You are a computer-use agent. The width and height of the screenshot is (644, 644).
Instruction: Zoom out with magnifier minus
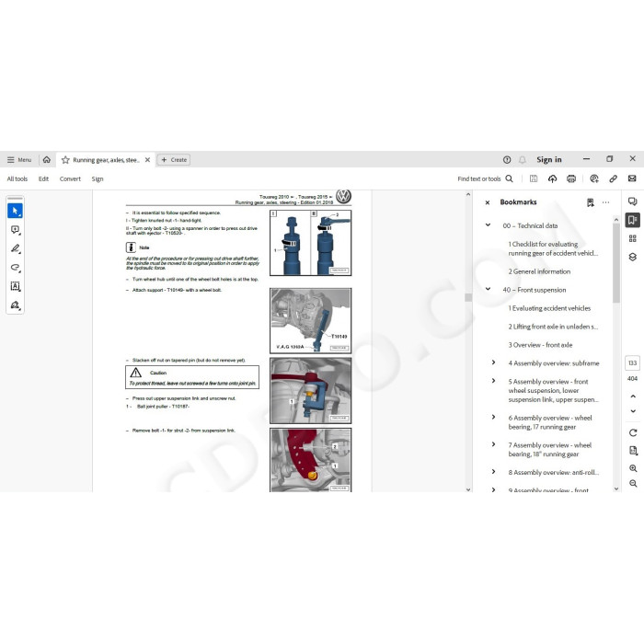tap(633, 483)
